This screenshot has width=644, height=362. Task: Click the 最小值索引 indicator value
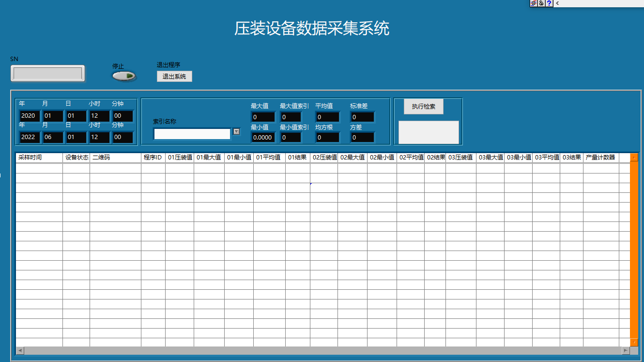[291, 138]
